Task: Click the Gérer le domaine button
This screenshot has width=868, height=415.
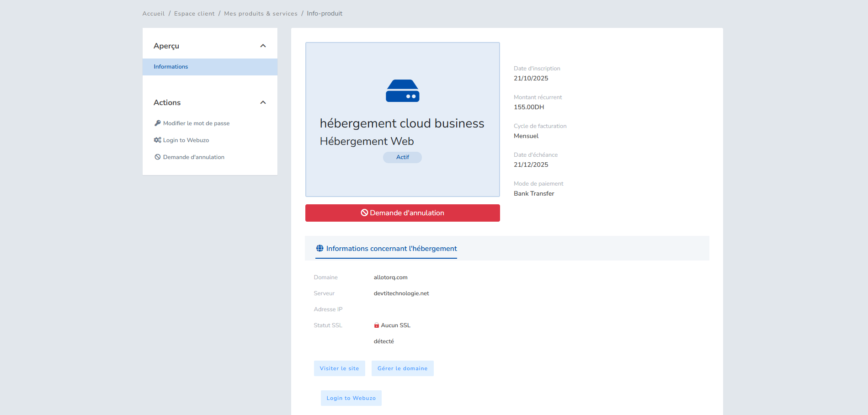Action: click(x=402, y=368)
